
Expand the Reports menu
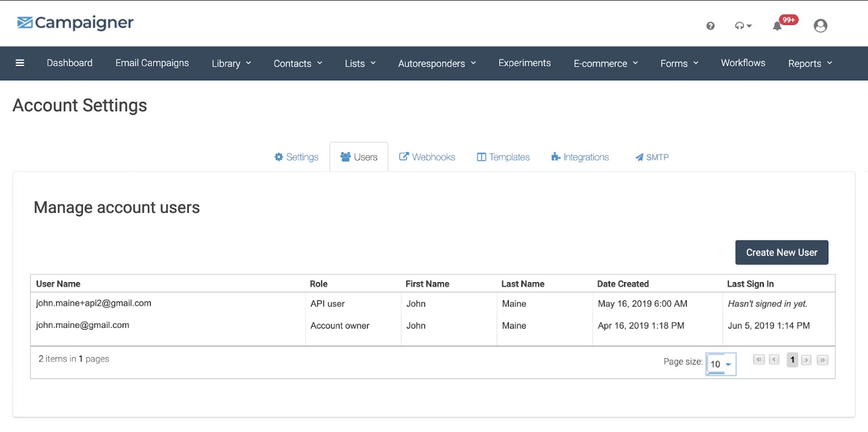click(810, 63)
